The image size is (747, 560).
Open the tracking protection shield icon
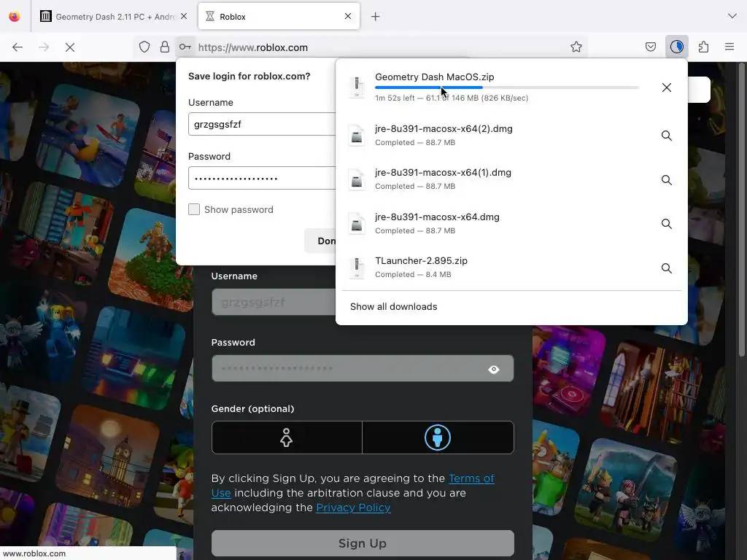coord(144,47)
